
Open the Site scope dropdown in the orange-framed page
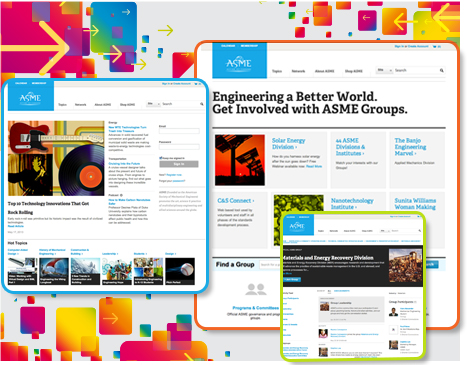pyautogui.click(x=384, y=70)
